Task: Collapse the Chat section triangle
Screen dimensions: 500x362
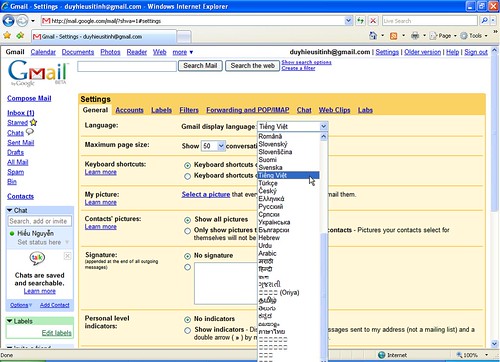Action: tap(10, 210)
